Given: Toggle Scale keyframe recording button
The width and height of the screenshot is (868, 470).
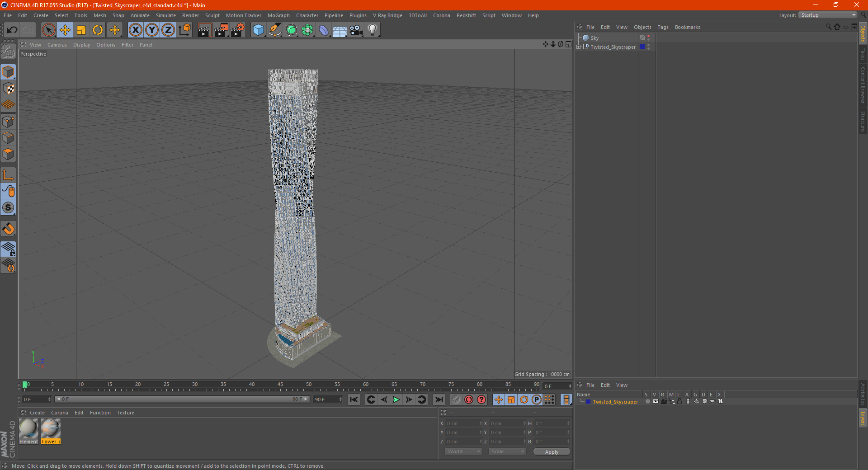Looking at the screenshot, I should [511, 399].
